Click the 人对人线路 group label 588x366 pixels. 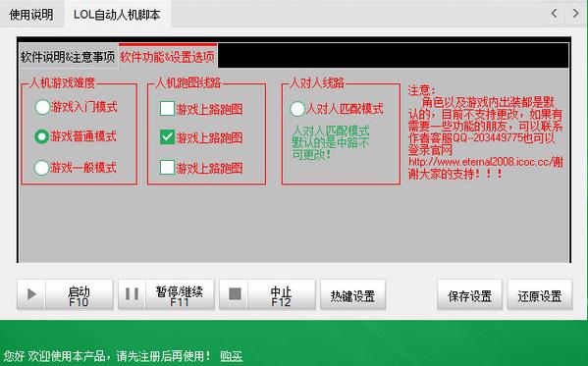tap(317, 82)
